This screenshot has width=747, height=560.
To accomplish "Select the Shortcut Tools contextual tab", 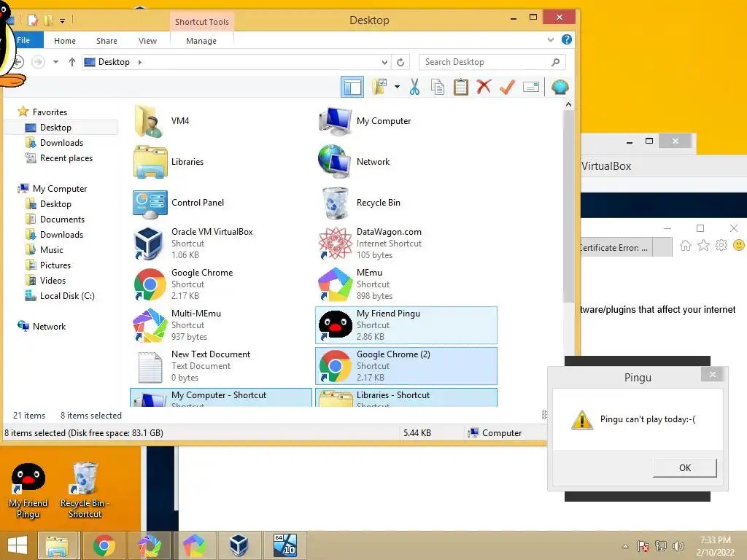I will point(202,22).
